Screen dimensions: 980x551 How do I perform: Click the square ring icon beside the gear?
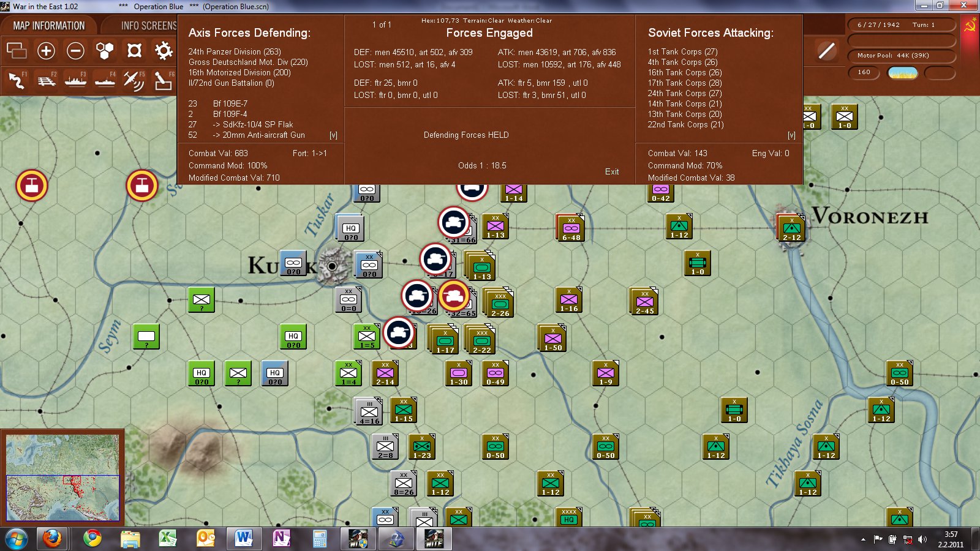click(x=134, y=50)
